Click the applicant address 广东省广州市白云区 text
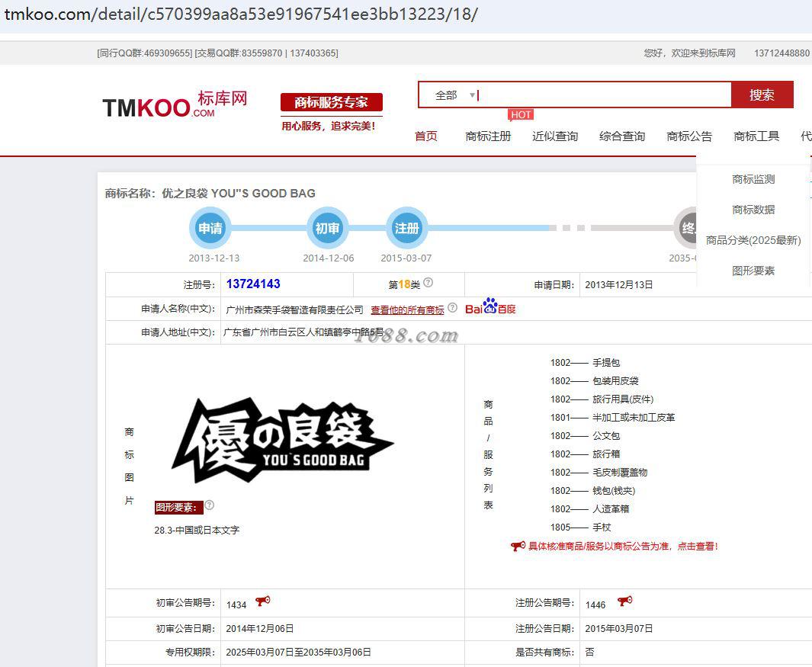This screenshot has height=667, width=812. (x=303, y=332)
